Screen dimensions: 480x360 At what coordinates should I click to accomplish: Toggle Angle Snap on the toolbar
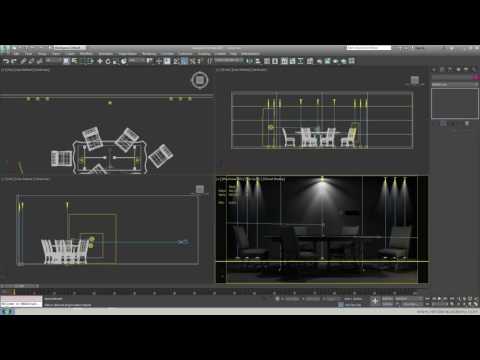pyautogui.click(x=184, y=61)
